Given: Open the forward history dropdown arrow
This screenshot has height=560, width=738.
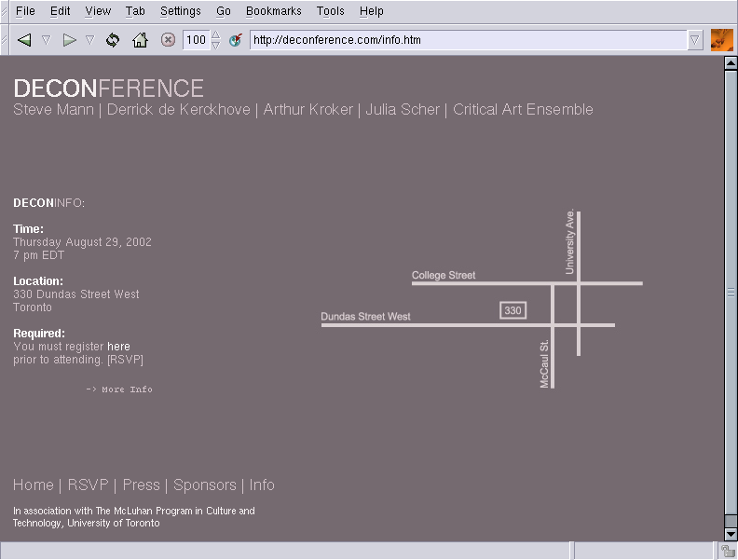Looking at the screenshot, I should 90,40.
